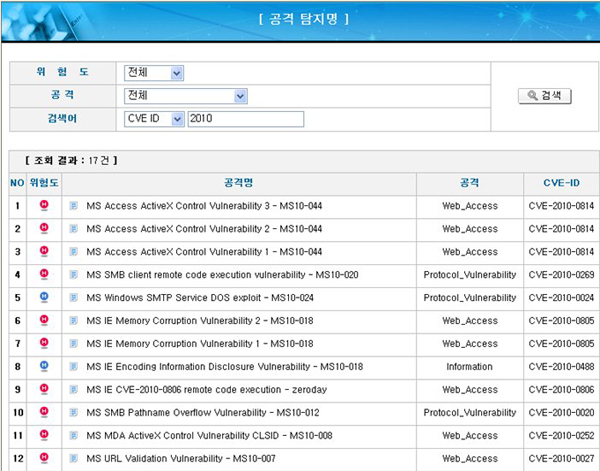Open MS IE Encoding Information Disclosure entry
The width and height of the screenshot is (600, 471).
point(225,367)
